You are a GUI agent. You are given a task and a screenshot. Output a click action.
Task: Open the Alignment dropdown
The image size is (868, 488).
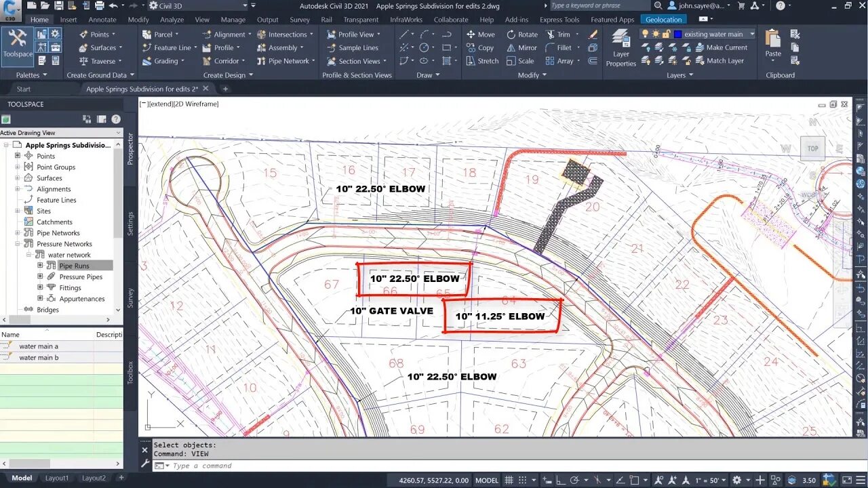(x=226, y=34)
